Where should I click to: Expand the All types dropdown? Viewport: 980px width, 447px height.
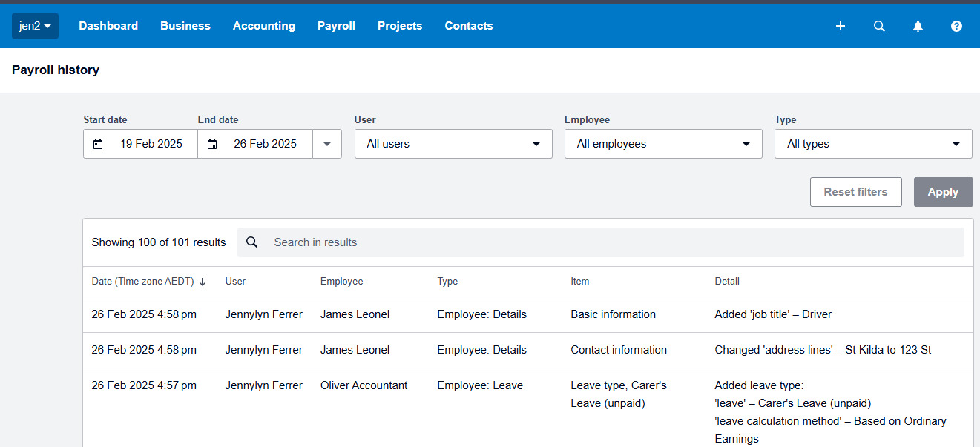point(873,144)
